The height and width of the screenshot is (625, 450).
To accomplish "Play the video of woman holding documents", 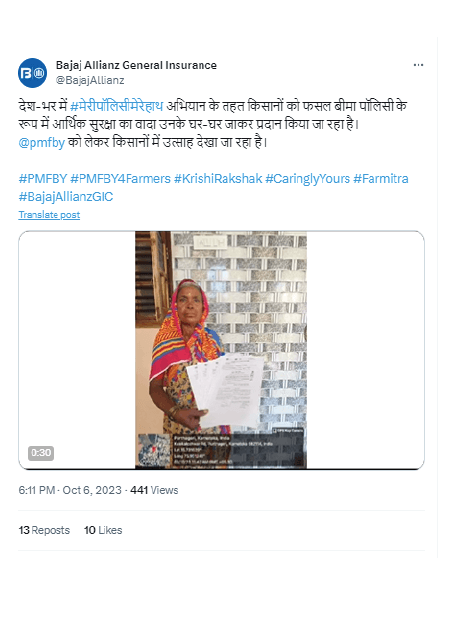I will tap(221, 350).
